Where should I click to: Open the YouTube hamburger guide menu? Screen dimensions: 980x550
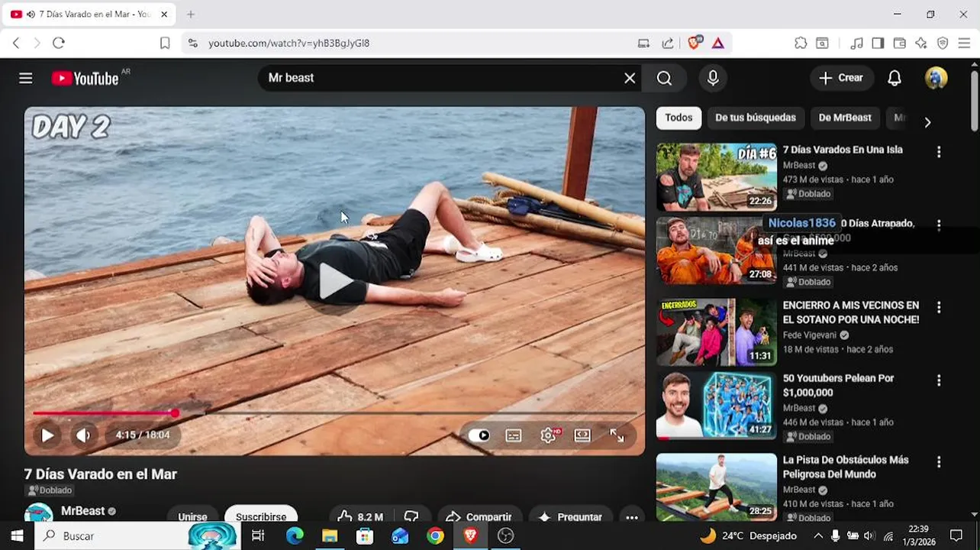[x=26, y=78]
